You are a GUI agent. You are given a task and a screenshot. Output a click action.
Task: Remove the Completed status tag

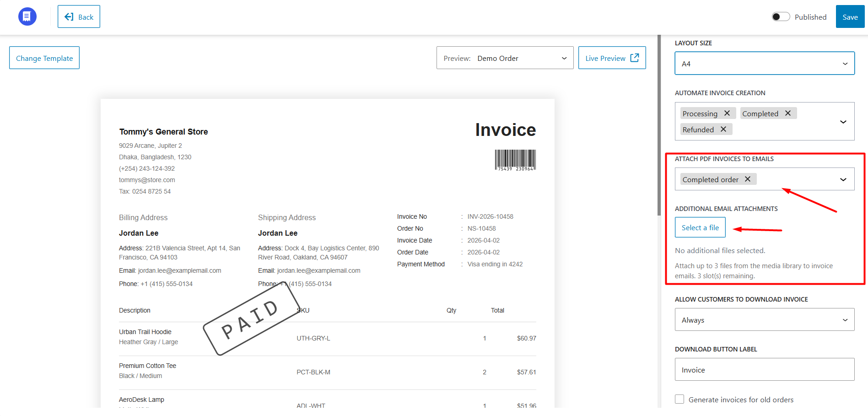click(788, 113)
